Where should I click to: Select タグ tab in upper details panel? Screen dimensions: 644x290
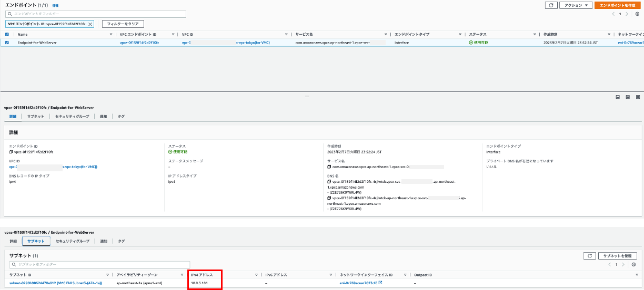tap(121, 117)
